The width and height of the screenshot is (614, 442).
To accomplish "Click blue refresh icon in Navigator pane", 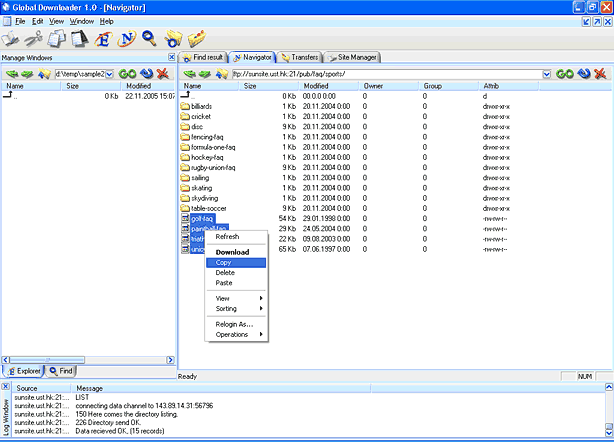I will tap(584, 73).
